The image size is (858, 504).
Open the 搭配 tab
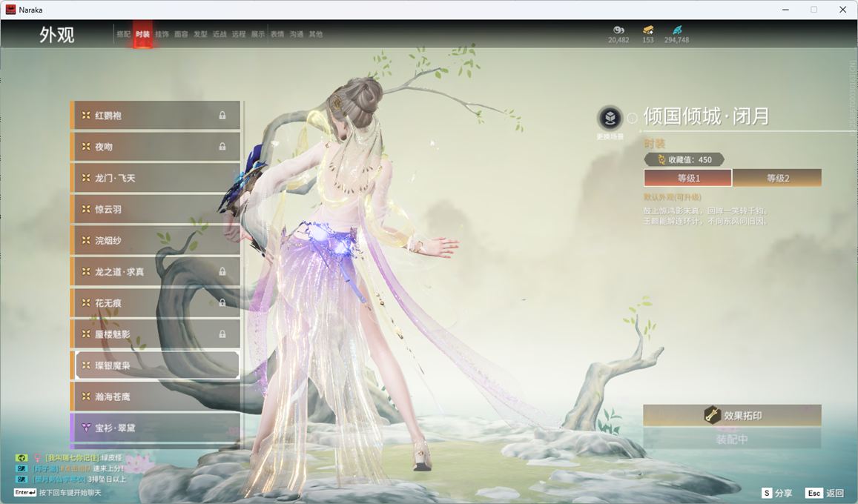(x=124, y=34)
